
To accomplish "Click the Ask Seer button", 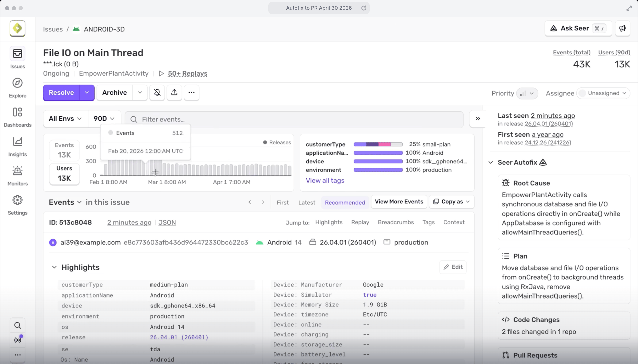I will click(x=578, y=28).
